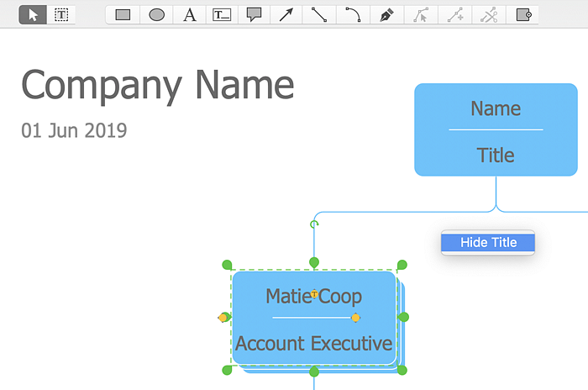Select the Company Name heading text

point(158,85)
